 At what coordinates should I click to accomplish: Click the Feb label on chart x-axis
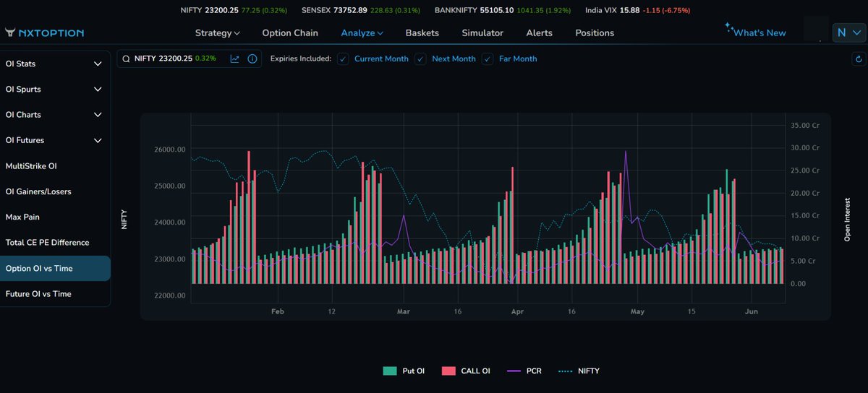coord(278,311)
